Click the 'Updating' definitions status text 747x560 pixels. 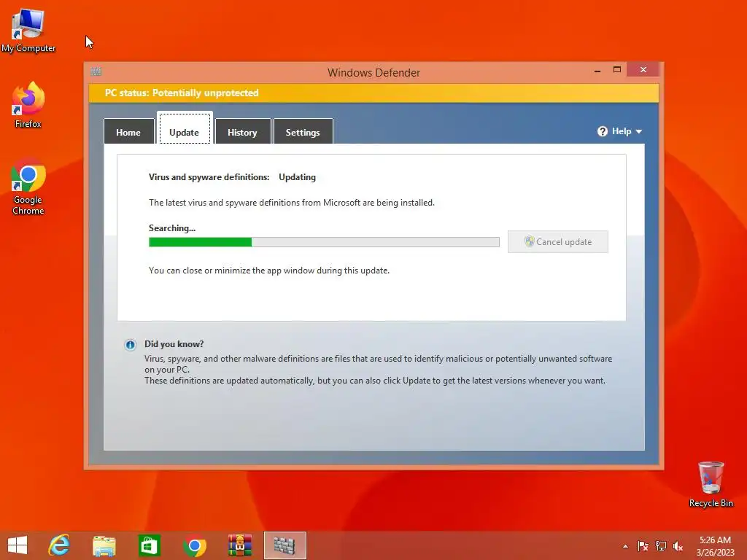coord(298,177)
